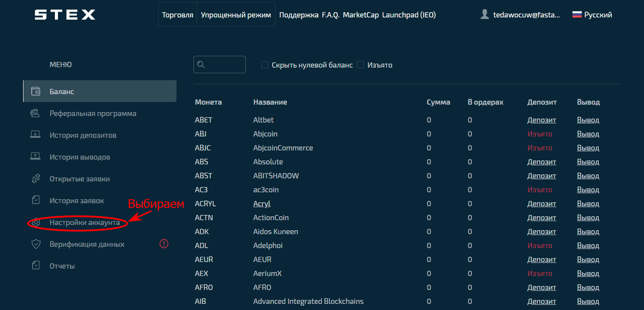Viewport: 644px width, 310px height.
Task: Open the tedawocuw account menu
Action: tap(520, 15)
